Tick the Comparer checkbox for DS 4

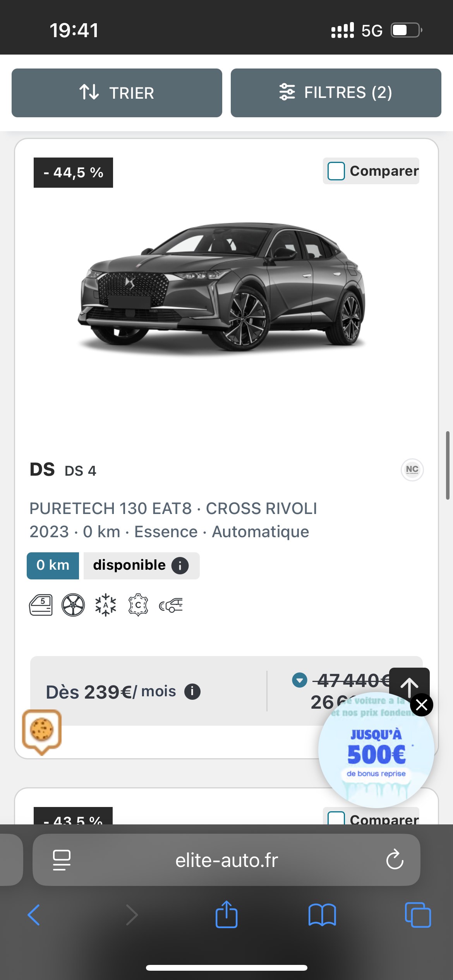click(336, 171)
